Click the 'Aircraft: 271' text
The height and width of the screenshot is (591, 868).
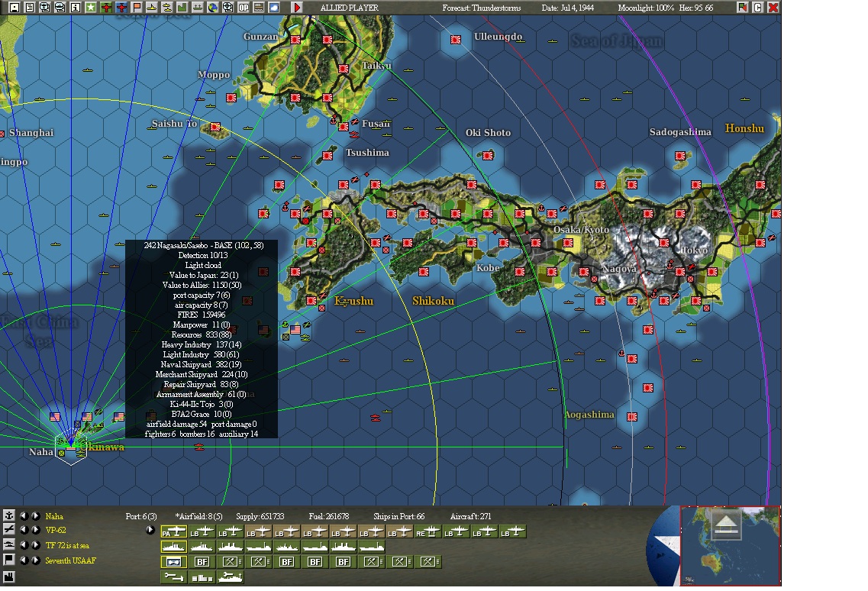tap(470, 516)
